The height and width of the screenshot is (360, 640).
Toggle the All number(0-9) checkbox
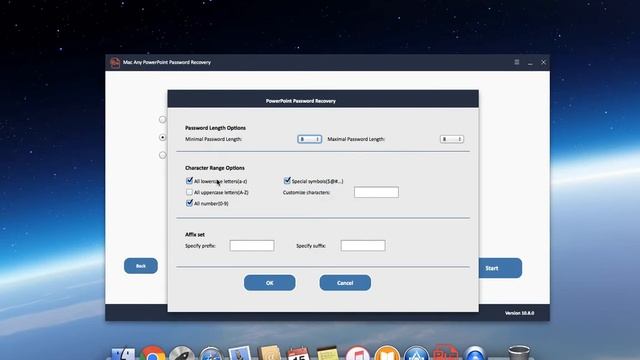pyautogui.click(x=189, y=203)
